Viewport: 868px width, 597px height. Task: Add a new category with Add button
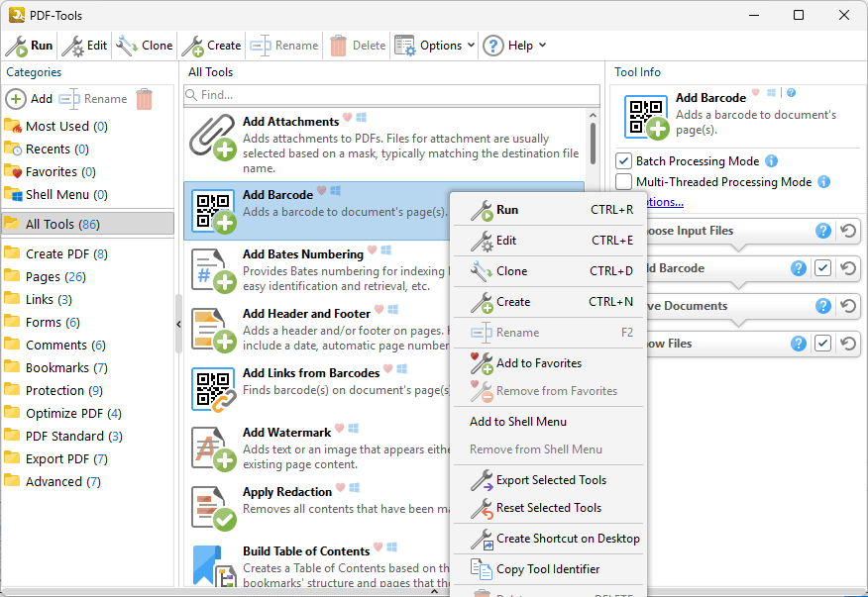(x=30, y=99)
